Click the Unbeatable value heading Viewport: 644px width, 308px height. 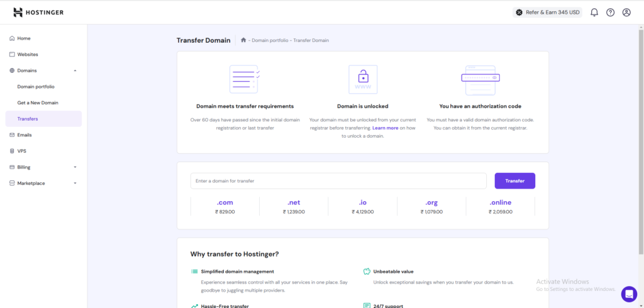(x=394, y=272)
